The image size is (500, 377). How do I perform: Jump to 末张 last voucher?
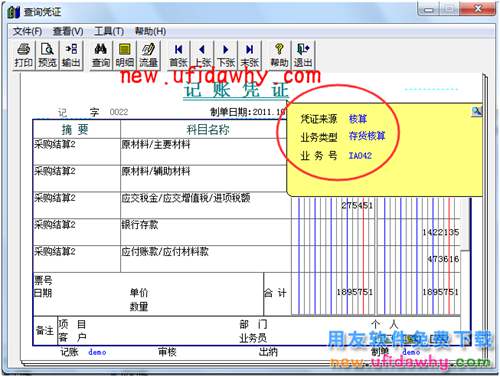click(249, 55)
